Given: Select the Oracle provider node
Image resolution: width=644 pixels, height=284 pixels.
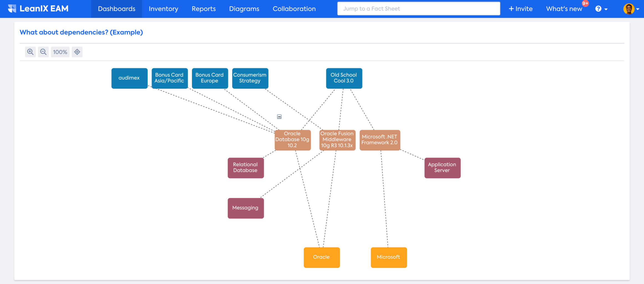Looking at the screenshot, I should point(322,257).
